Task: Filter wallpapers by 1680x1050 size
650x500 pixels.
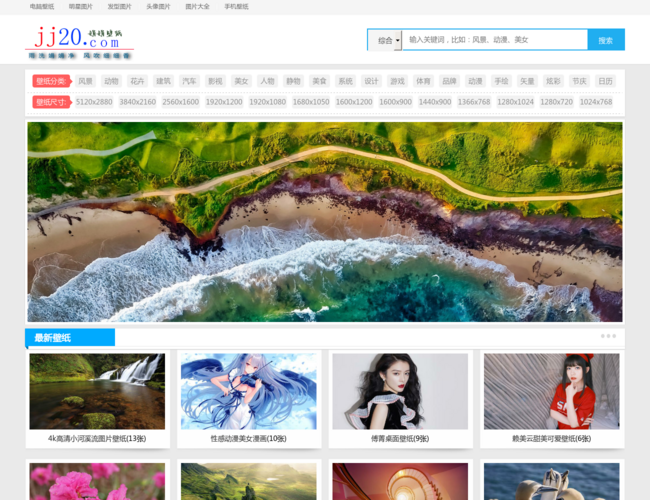Action: 311,102
